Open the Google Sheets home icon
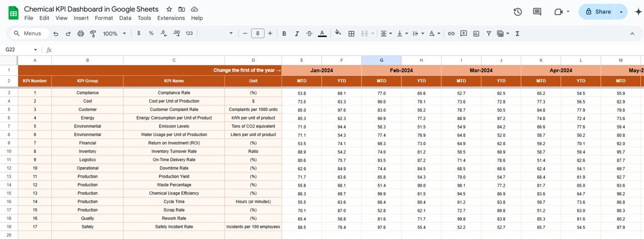644x239 pixels. [13, 13]
